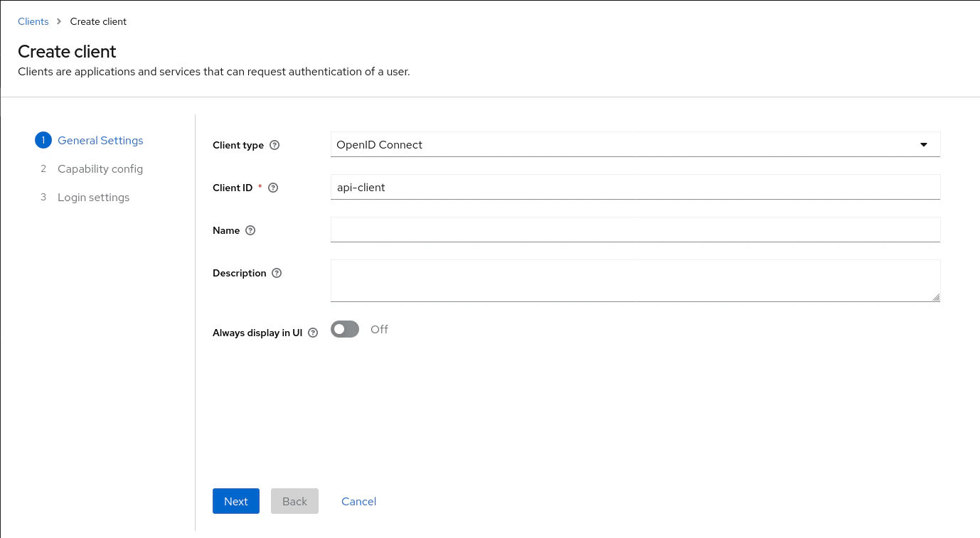The width and height of the screenshot is (980, 538).
Task: Click inside the Name input field
Action: tap(635, 230)
